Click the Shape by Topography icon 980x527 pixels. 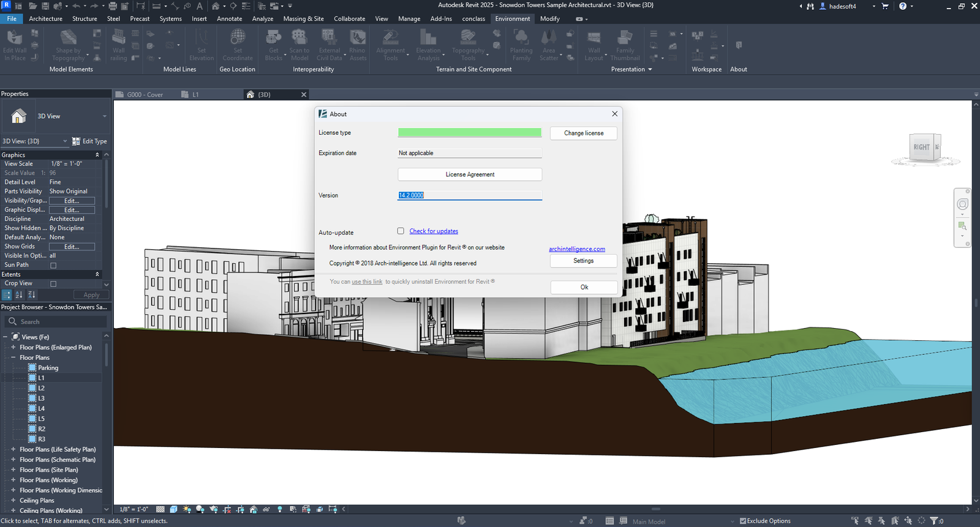(x=69, y=37)
